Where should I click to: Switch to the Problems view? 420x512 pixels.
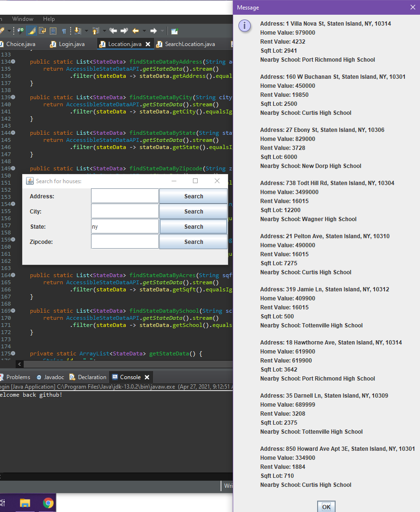[x=17, y=377]
